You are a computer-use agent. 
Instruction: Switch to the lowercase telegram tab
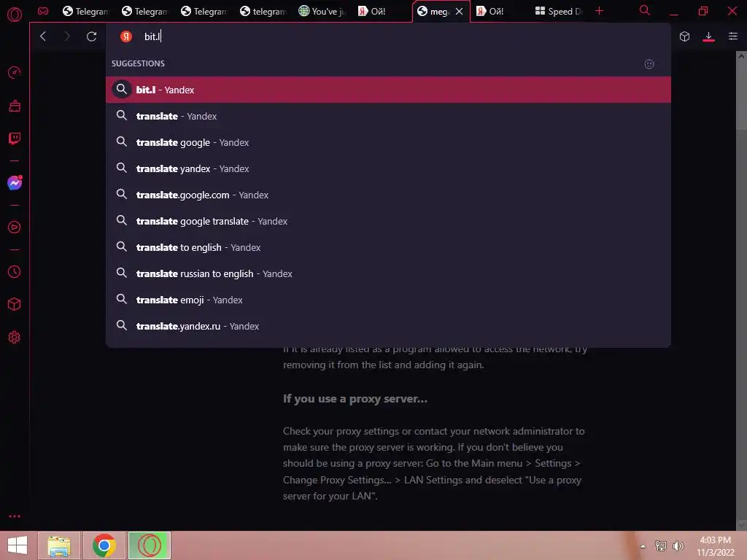(263, 12)
